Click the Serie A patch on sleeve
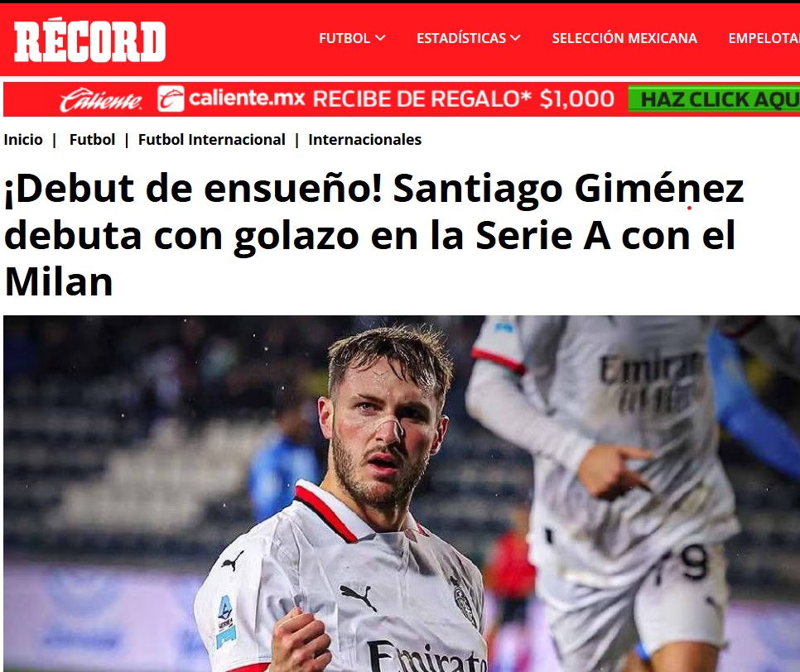 (226, 620)
